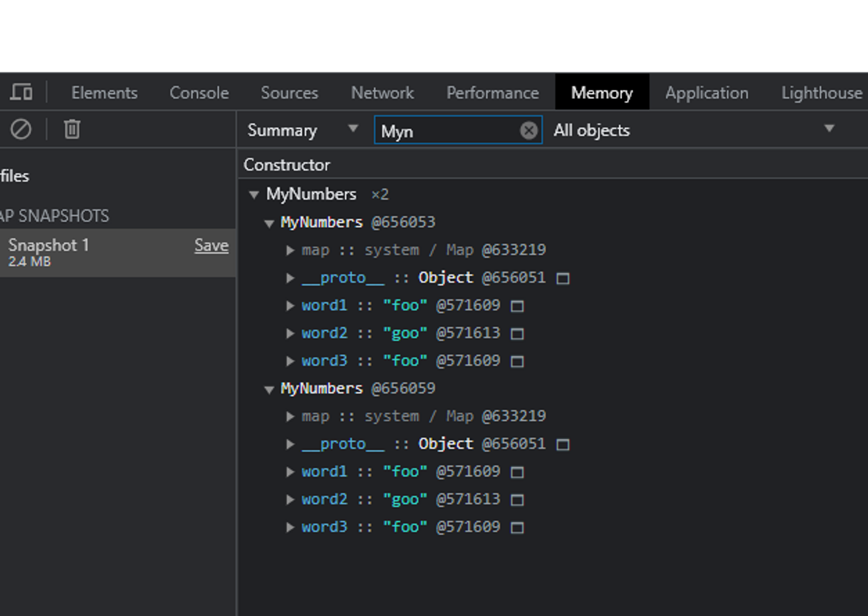Image resolution: width=868 pixels, height=616 pixels.
Task: Select Snapshot 1 in the sidebar
Action: pyautogui.click(x=118, y=253)
